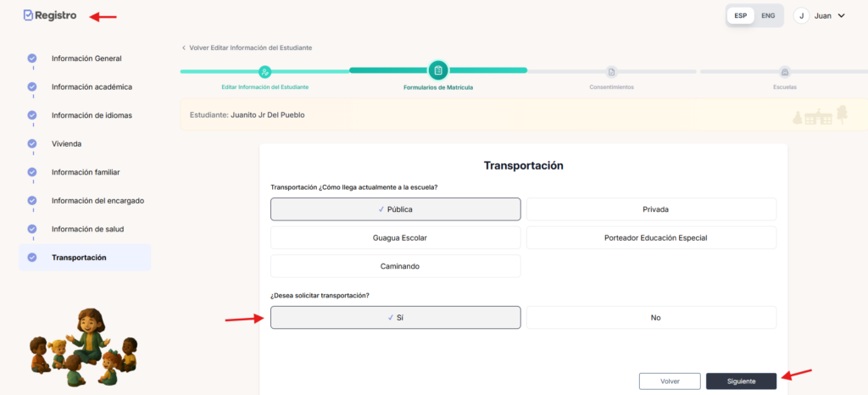
Task: Select the Privada transportation option
Action: click(x=651, y=209)
